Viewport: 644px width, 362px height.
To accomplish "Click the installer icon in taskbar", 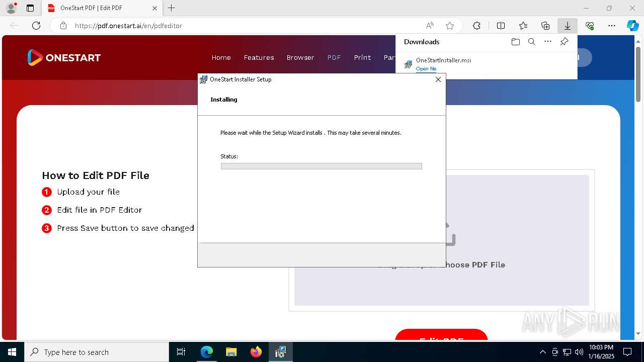I will click(x=280, y=352).
